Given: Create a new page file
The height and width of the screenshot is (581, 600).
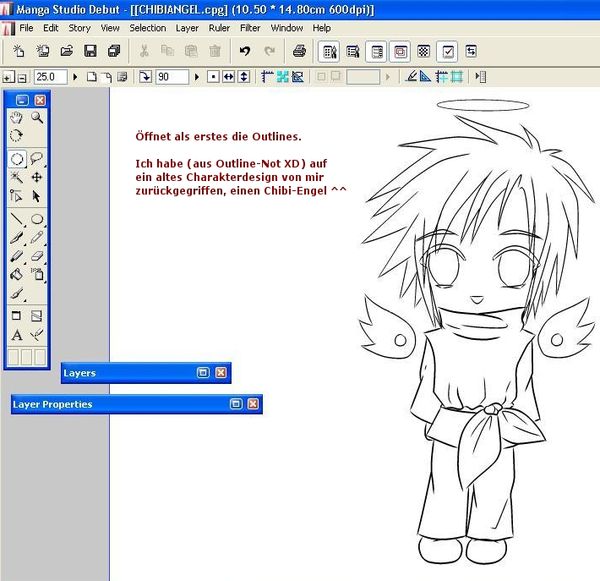Looking at the screenshot, I should (x=18, y=51).
